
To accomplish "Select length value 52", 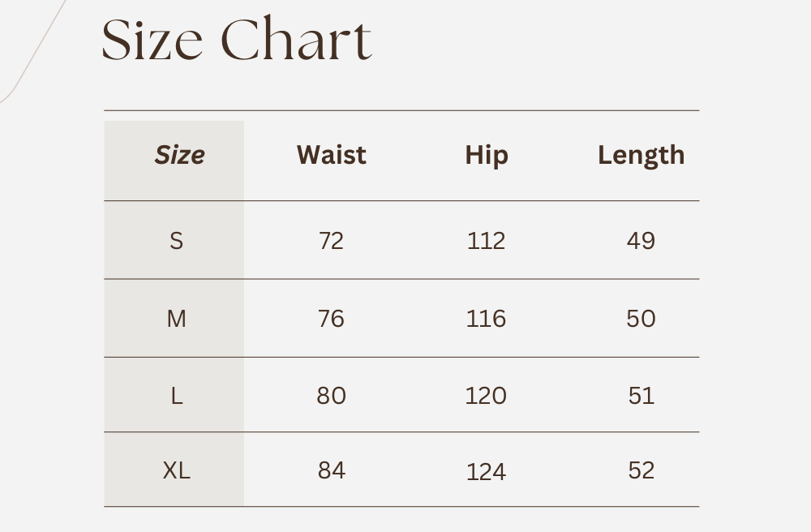I will (x=641, y=470).
